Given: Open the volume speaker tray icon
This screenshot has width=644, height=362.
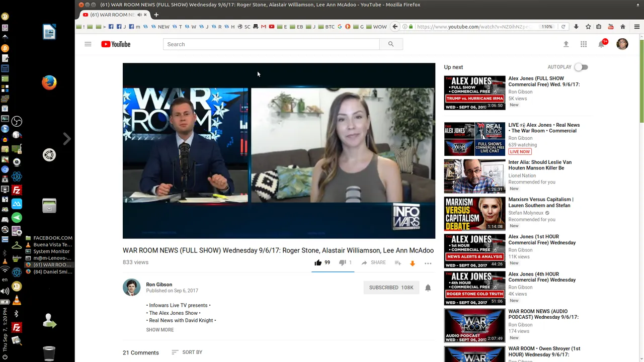Looking at the screenshot, I should [5, 291].
